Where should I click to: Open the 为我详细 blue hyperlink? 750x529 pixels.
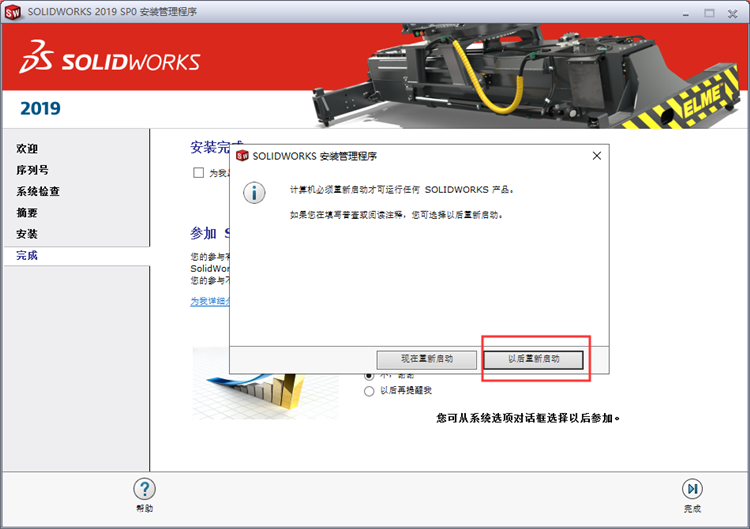coord(210,301)
